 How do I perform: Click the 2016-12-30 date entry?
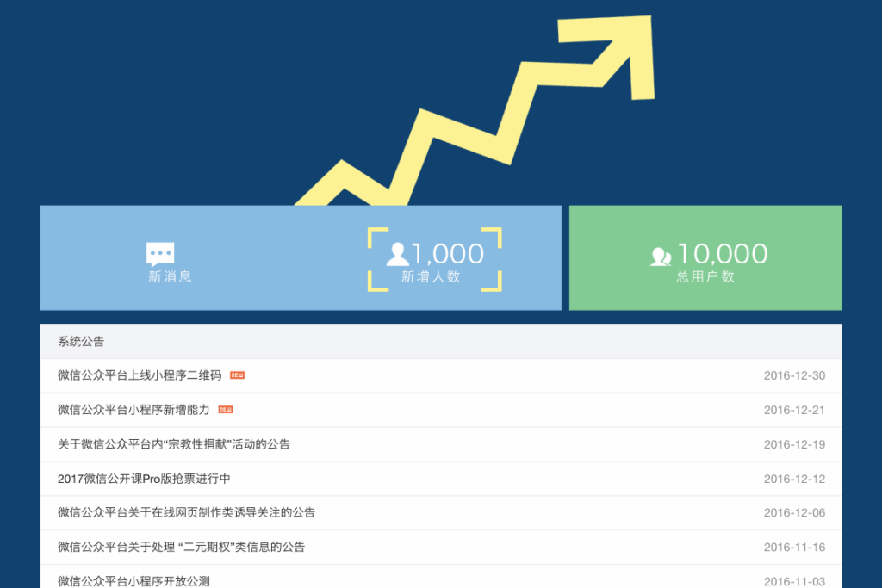(x=794, y=375)
